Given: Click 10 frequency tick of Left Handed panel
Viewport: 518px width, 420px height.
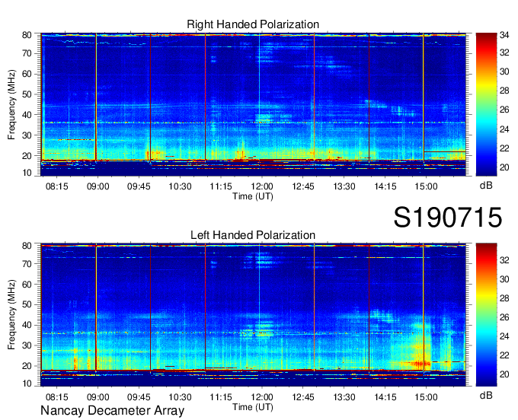Looking at the screenshot, I should pos(27,383).
